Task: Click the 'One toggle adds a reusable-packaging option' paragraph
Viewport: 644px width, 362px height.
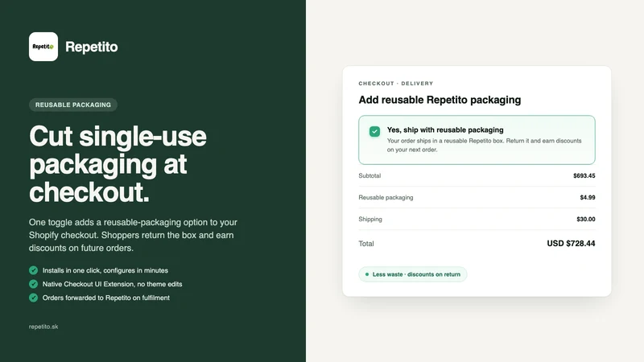Action: click(x=133, y=235)
